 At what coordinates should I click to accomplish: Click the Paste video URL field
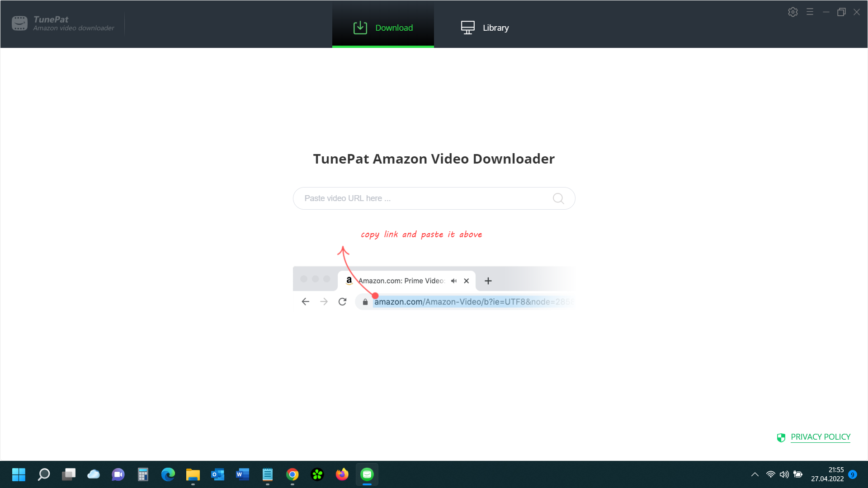coord(434,198)
